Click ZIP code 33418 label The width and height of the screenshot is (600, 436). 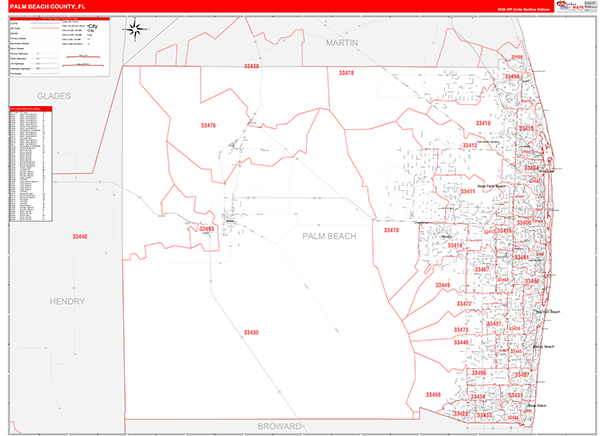click(483, 123)
